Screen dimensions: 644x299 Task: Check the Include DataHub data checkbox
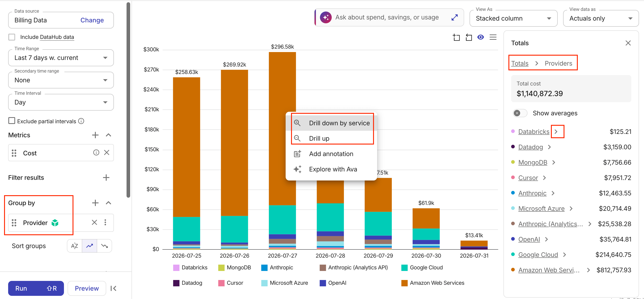(x=12, y=37)
